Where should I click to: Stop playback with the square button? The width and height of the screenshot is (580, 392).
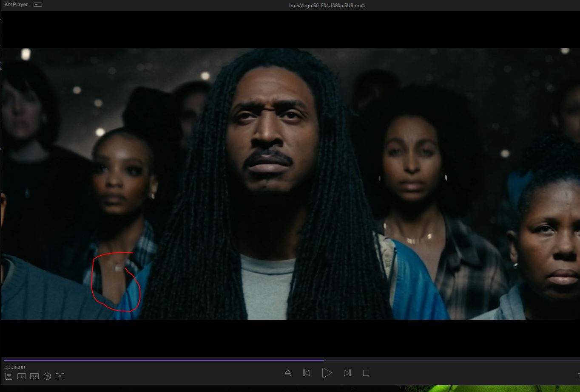coord(366,373)
